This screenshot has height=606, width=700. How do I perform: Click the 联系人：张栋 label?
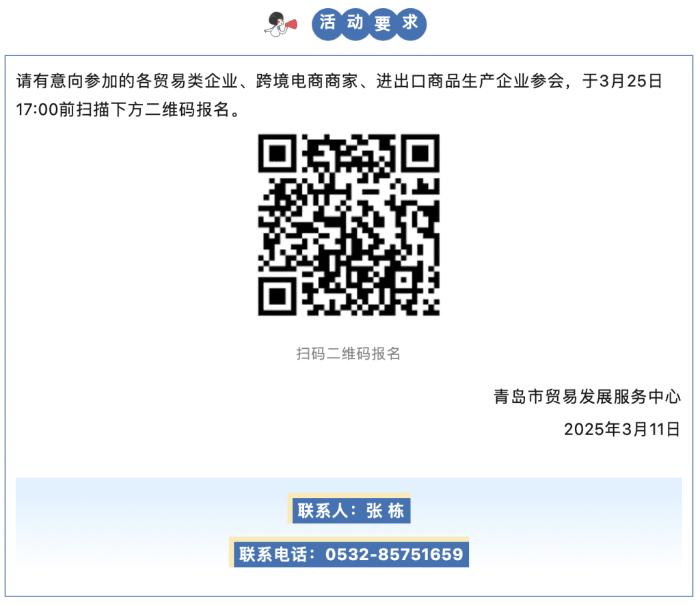click(x=351, y=510)
